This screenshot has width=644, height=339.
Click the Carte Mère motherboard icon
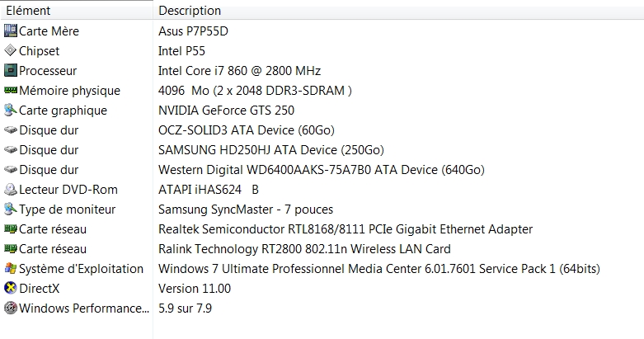(x=10, y=31)
